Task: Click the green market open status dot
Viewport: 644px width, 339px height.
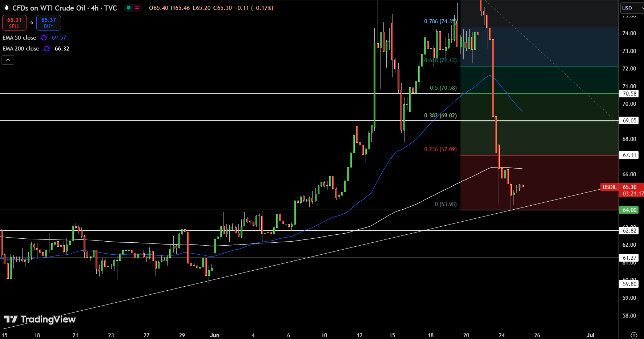Action: click(129, 8)
